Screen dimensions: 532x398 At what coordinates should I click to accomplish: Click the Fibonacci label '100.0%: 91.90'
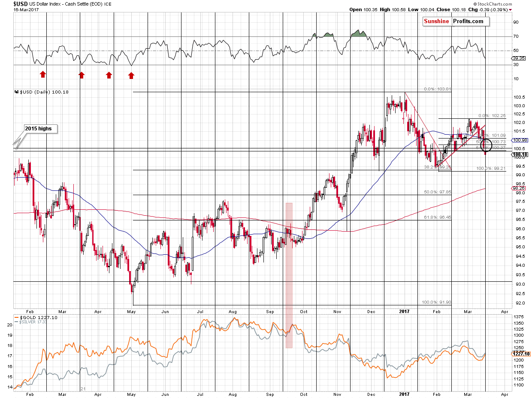click(436, 302)
